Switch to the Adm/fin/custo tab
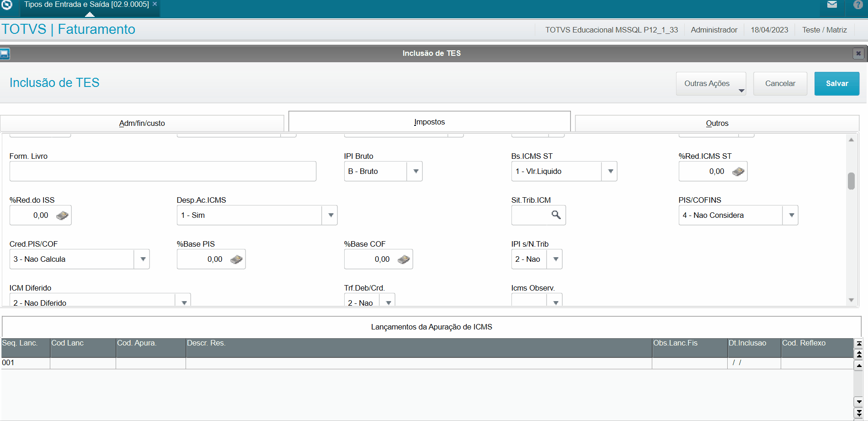868x421 pixels. (x=142, y=123)
